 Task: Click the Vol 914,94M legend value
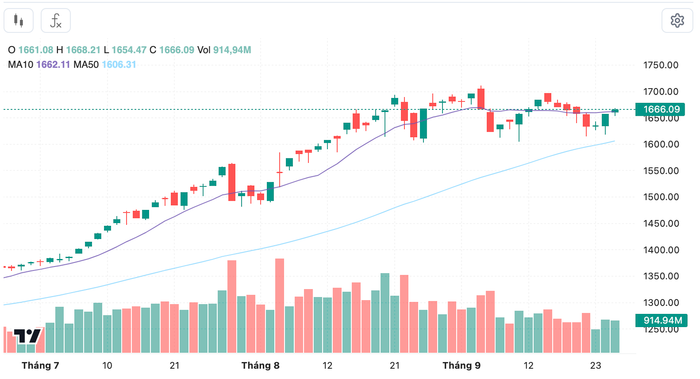224,50
